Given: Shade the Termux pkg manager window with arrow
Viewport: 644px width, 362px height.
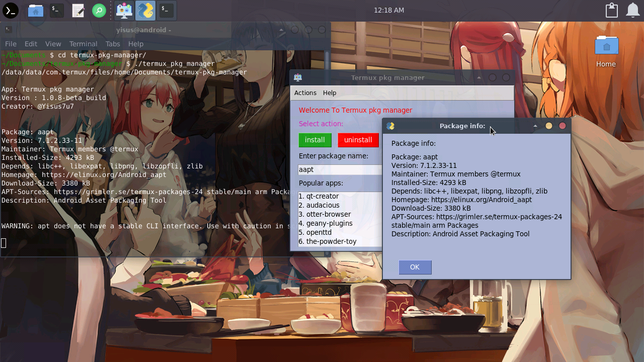Looking at the screenshot, I should click(x=479, y=77).
